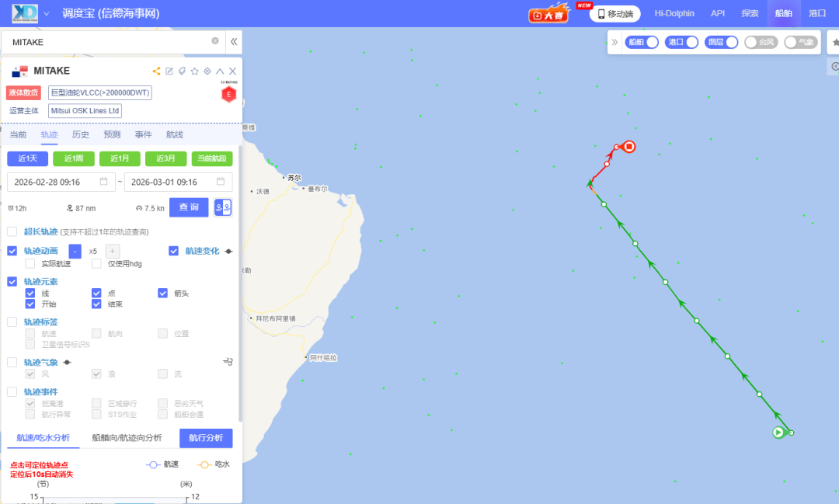Switch to the 历史 tab

81,134
